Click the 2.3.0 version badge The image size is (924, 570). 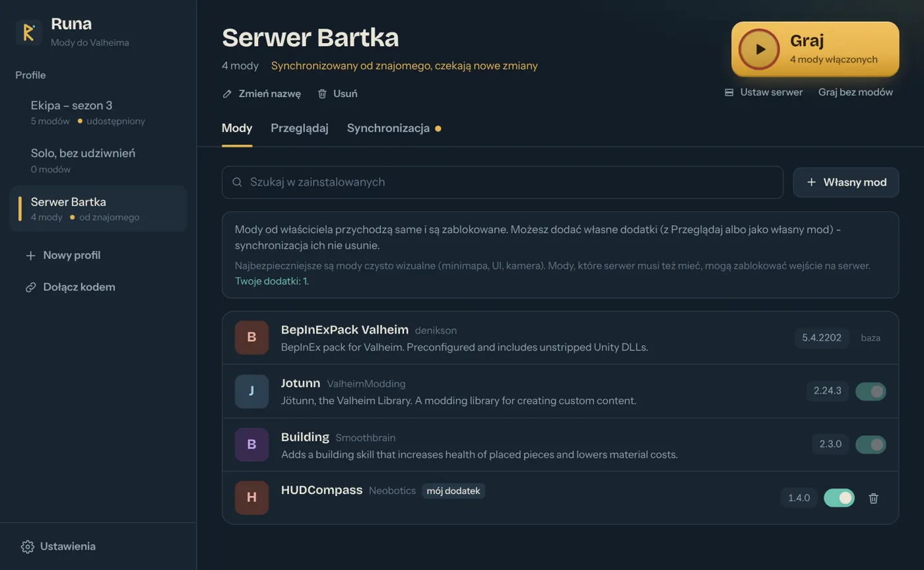tap(830, 445)
